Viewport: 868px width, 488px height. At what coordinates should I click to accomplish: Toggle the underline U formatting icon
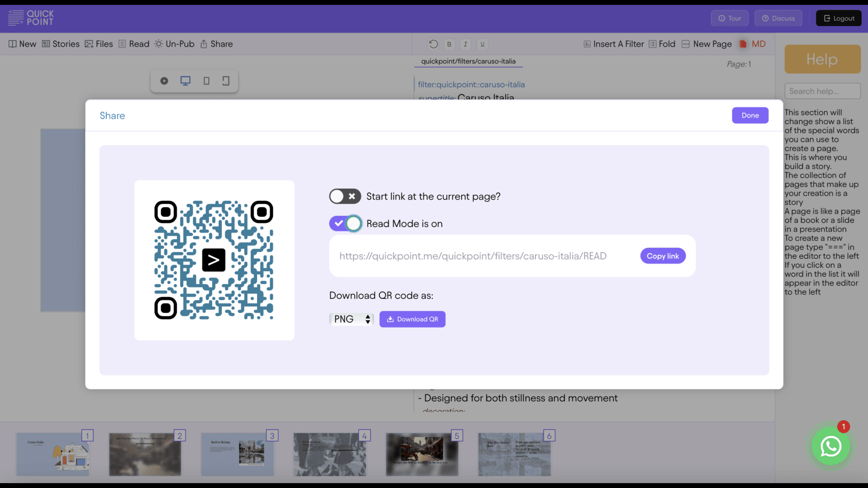[x=482, y=44]
